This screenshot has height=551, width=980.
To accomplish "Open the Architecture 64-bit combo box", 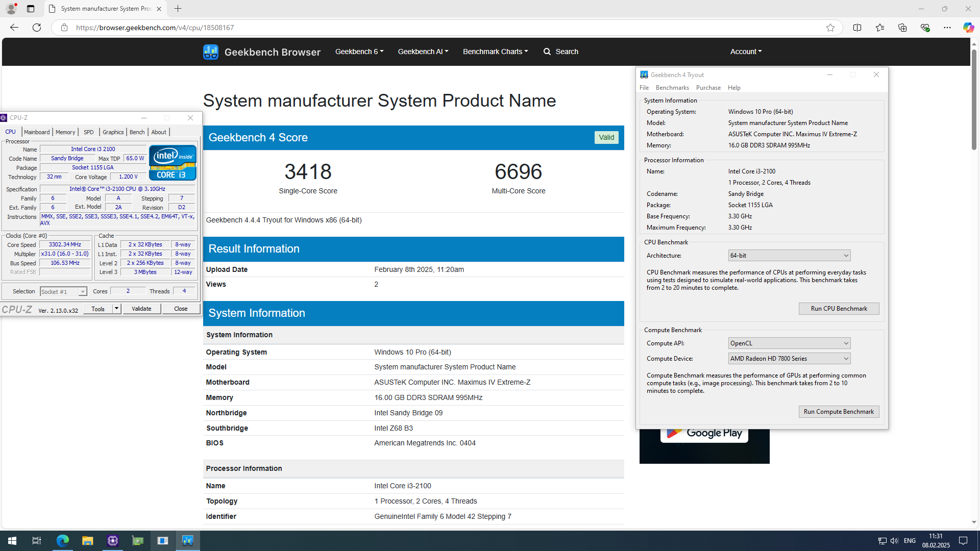I will click(789, 256).
